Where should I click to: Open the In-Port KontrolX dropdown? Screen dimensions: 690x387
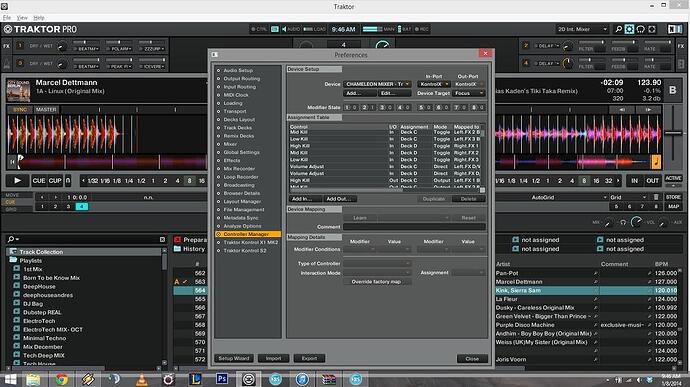[434, 84]
